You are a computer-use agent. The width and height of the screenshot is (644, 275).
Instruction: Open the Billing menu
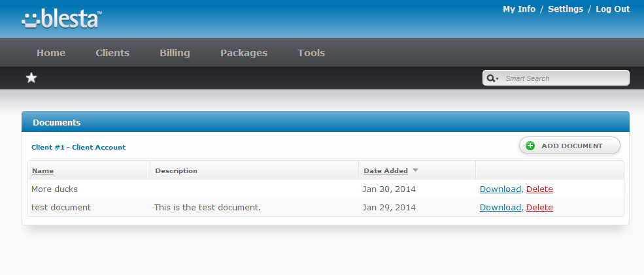click(175, 52)
